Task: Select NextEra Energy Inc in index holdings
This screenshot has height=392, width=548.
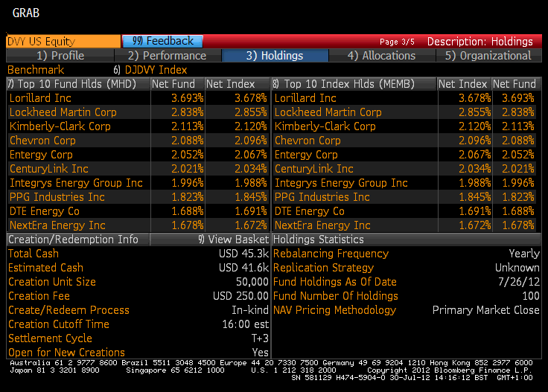Action: point(322,225)
